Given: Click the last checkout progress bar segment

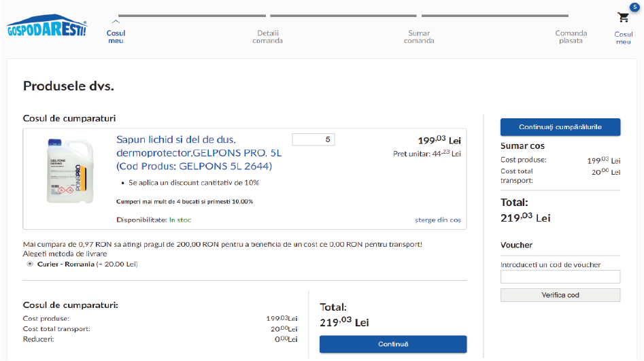Looking at the screenshot, I should click(494, 16).
